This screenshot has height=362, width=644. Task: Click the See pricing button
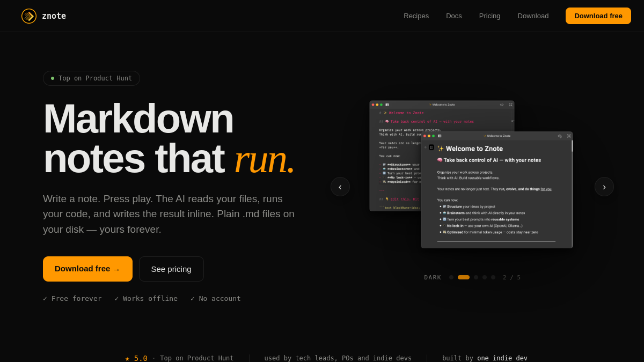click(171, 269)
